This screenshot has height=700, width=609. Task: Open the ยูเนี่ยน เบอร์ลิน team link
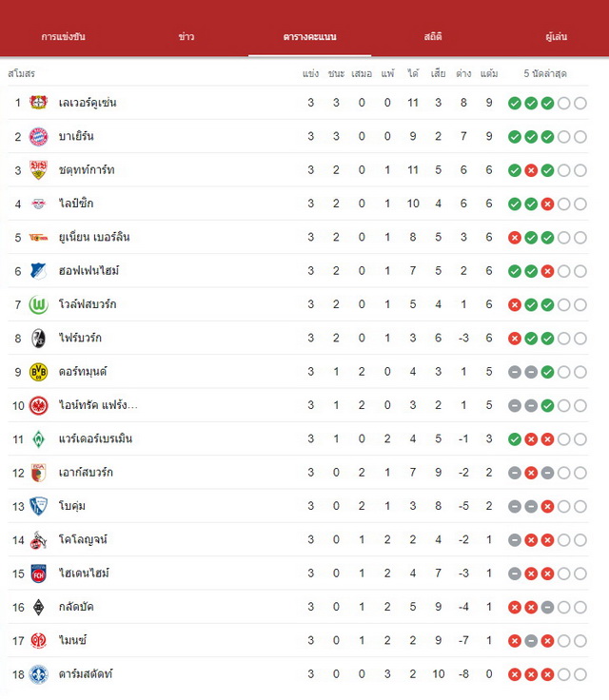[94, 237]
